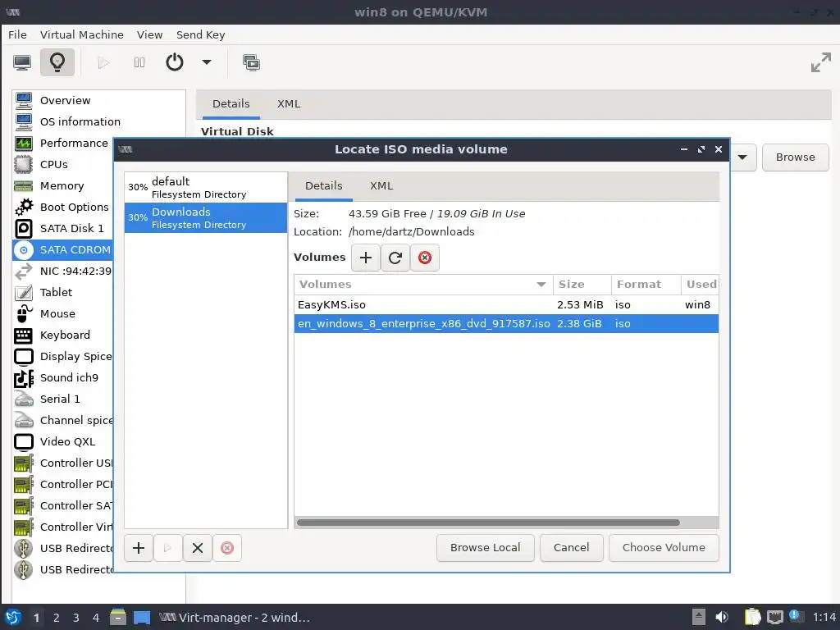Add a new storage pool

point(139,548)
